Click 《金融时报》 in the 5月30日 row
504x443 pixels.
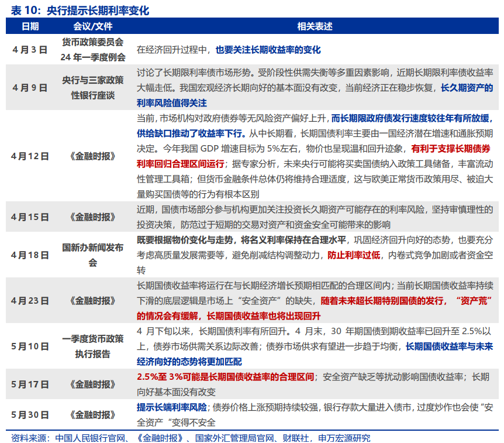coord(92,415)
